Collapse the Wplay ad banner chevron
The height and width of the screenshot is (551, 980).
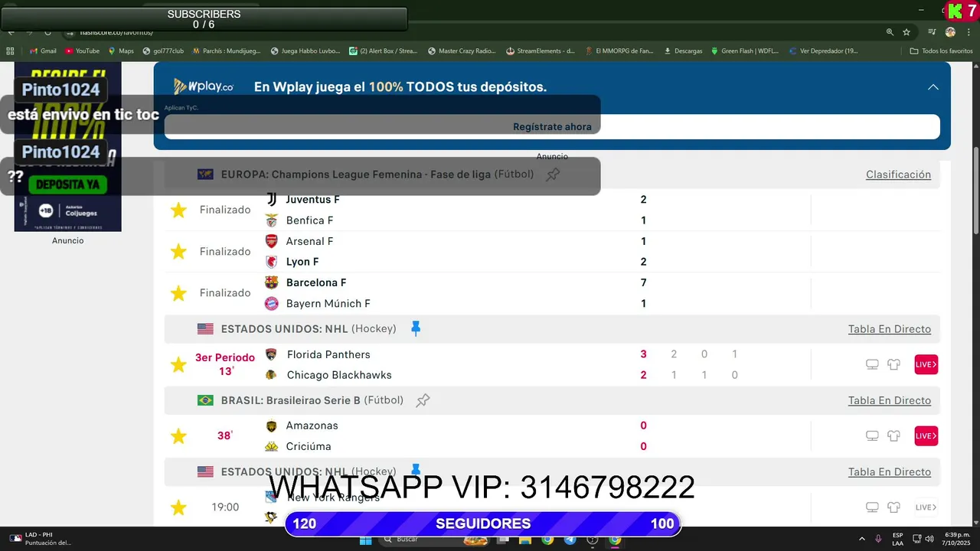click(933, 87)
